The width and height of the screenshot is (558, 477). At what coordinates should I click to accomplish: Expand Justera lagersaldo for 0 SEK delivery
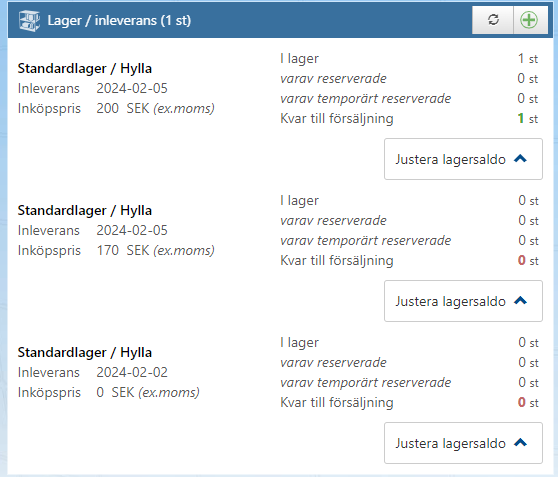pyautogui.click(x=463, y=443)
